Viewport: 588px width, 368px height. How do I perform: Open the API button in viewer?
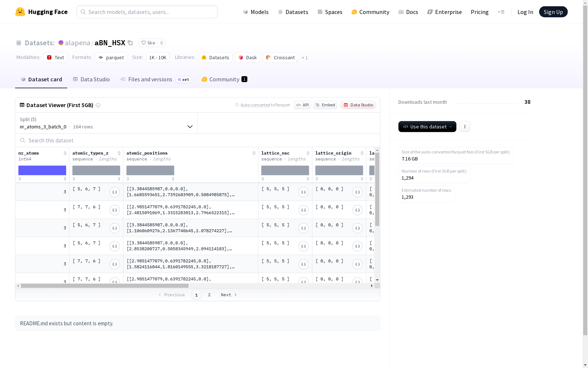point(302,105)
